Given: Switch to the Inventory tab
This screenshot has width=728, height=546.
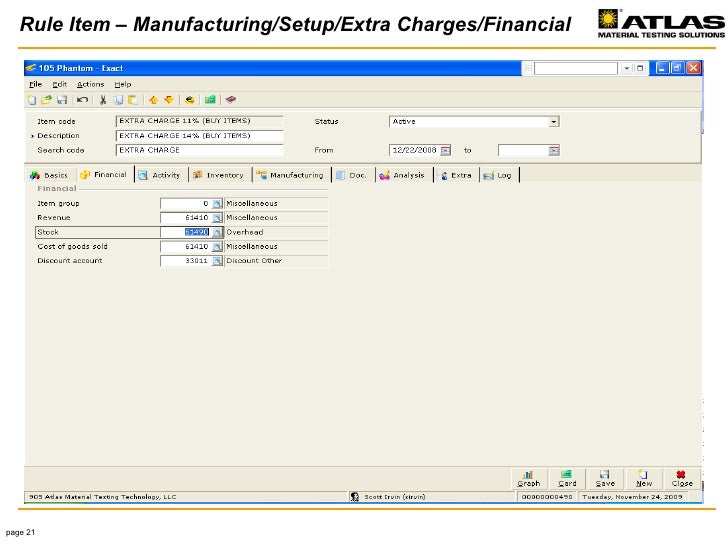Looking at the screenshot, I should [218, 175].
